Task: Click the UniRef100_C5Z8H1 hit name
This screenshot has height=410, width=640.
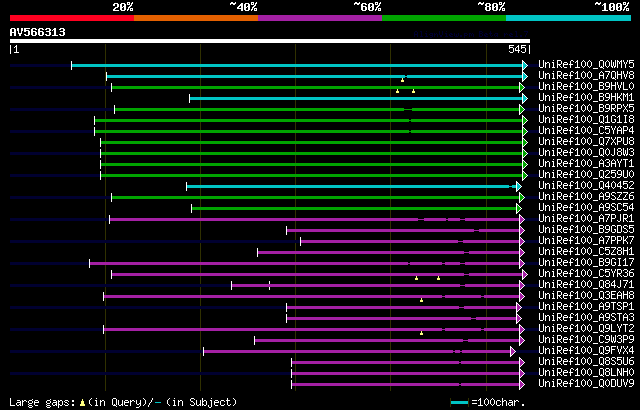Action: tap(586, 252)
